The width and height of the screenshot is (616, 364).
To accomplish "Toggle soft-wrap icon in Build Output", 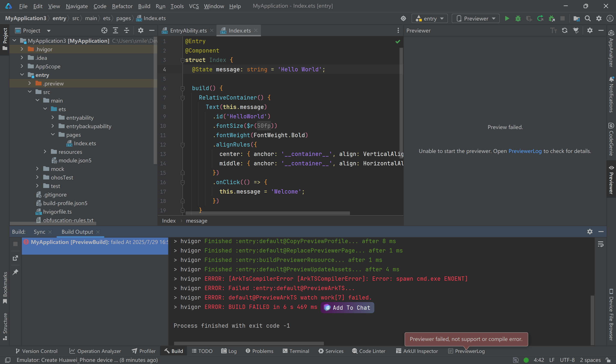I will coord(601,244).
